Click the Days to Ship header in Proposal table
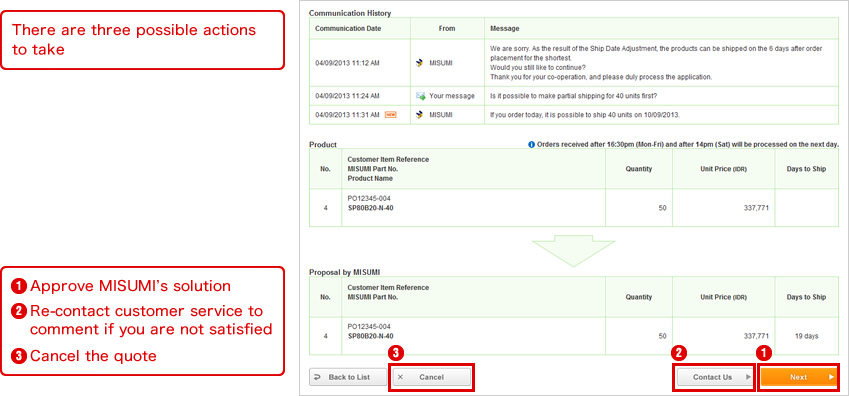The height and width of the screenshot is (396, 849). (x=806, y=297)
